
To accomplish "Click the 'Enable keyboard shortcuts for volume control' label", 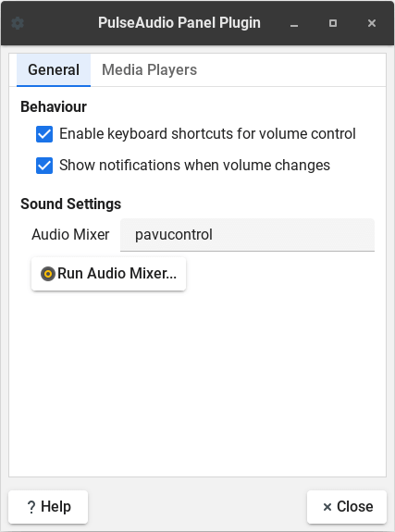I will pyautogui.click(x=207, y=133).
